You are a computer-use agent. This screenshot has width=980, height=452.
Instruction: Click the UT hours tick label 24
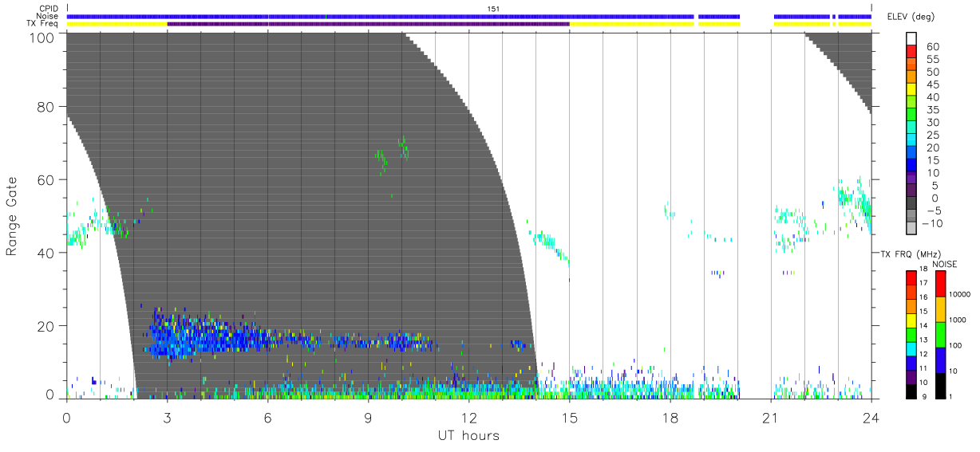[871, 417]
